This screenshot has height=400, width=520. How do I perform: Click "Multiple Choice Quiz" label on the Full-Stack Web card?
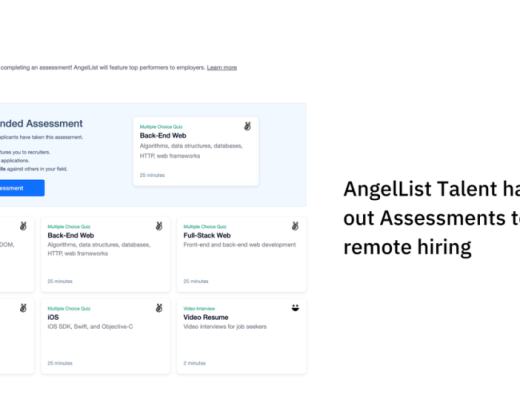205,227
